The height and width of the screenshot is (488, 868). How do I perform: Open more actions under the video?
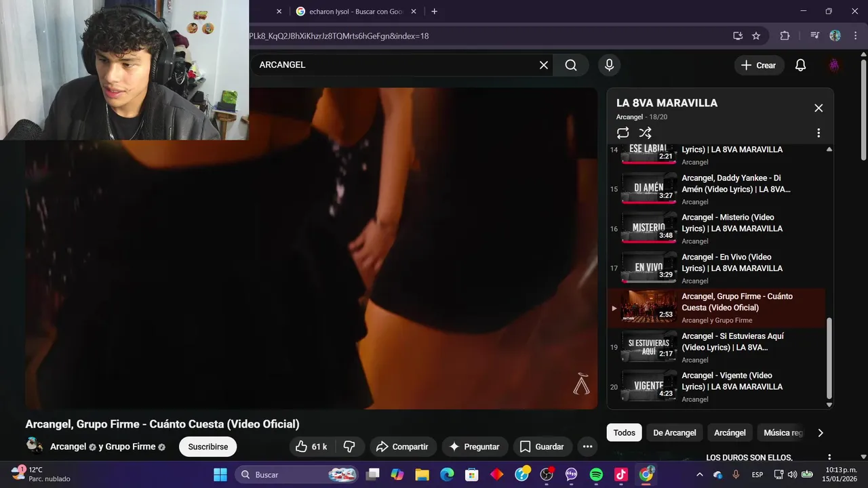(587, 447)
